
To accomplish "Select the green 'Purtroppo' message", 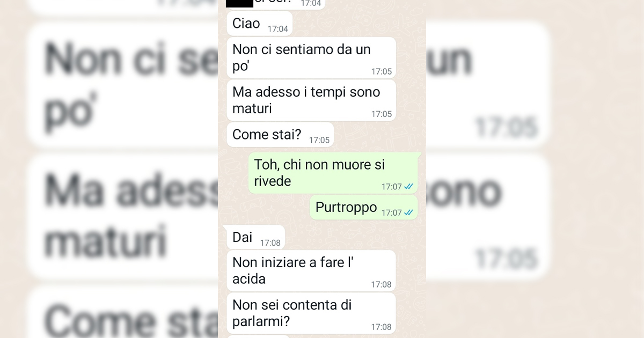I will click(x=364, y=208).
